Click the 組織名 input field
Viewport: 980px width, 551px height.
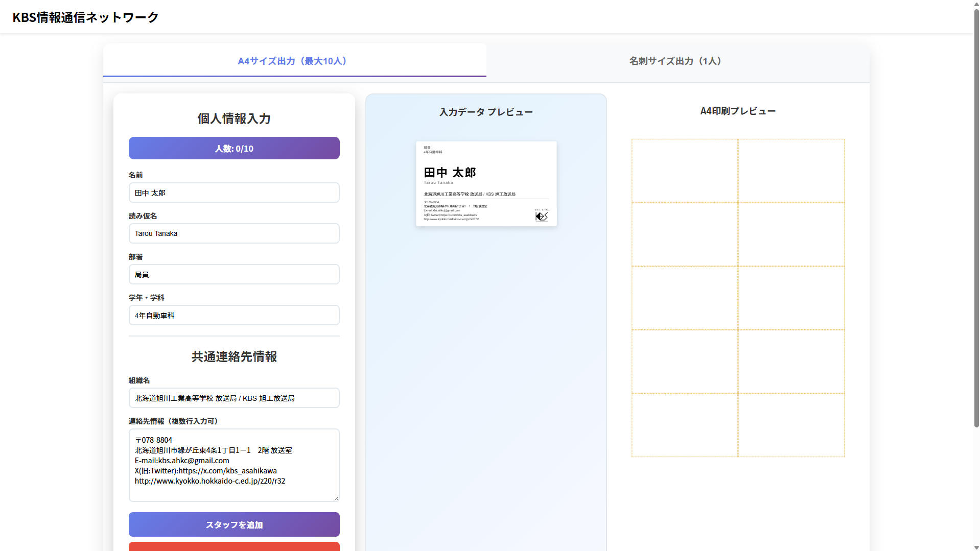pyautogui.click(x=234, y=398)
